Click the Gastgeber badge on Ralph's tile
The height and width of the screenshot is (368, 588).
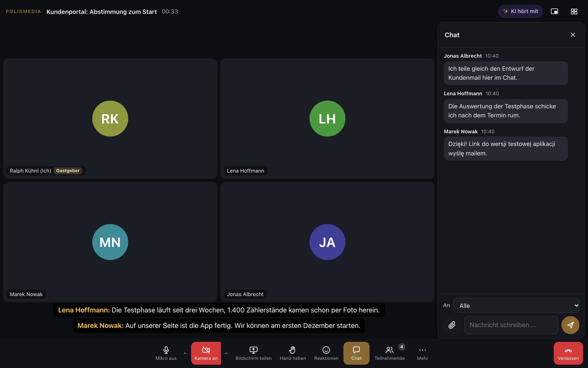pos(68,171)
